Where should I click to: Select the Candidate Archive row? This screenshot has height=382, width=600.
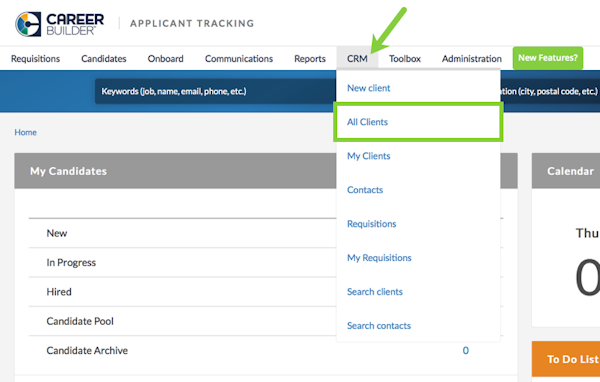[x=266, y=350]
